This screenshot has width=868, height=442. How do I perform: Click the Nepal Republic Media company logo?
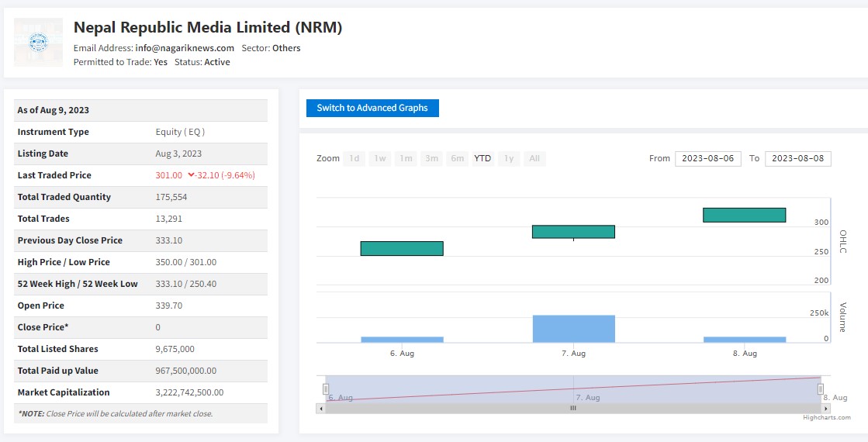tap(38, 42)
